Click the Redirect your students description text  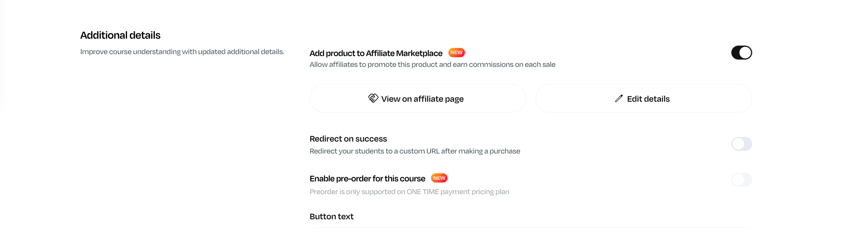(415, 151)
